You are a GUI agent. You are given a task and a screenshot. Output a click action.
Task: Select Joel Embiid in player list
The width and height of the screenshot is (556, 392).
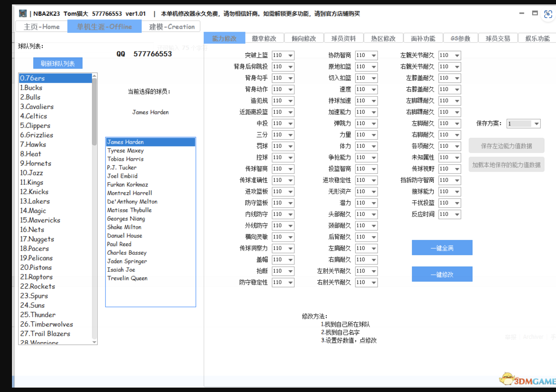coord(122,176)
